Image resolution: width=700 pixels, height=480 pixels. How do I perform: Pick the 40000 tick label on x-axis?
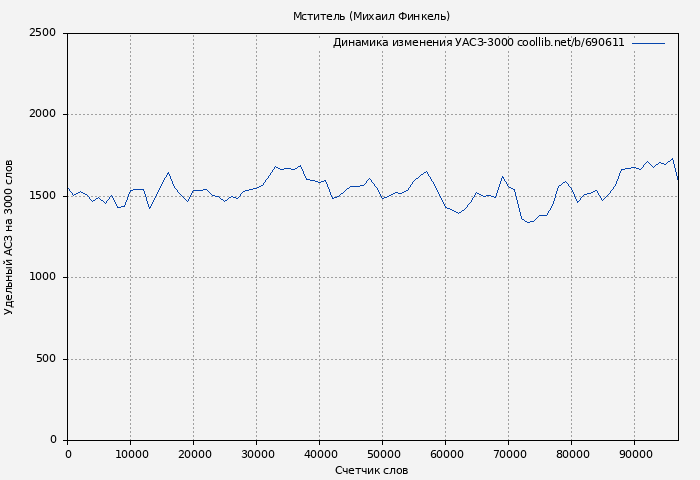click(x=319, y=454)
